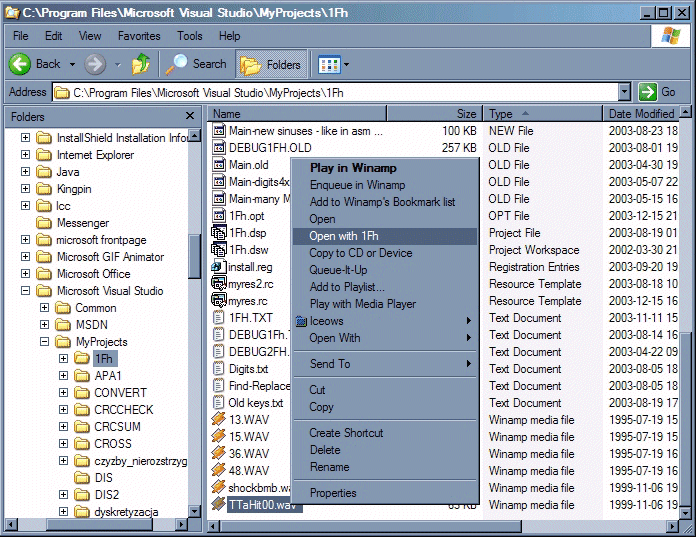
Task: Sort by the Size column header
Action: tap(435, 114)
